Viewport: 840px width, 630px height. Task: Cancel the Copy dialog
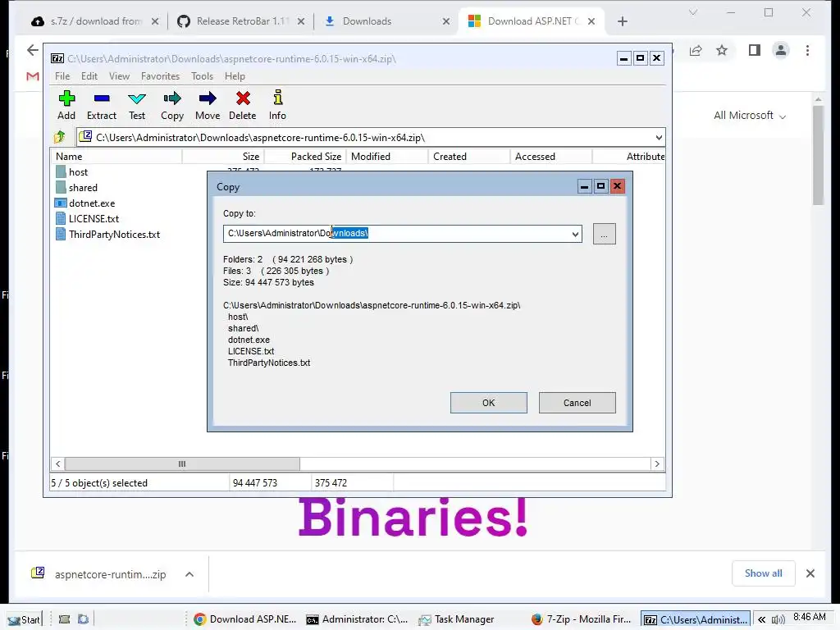(577, 403)
